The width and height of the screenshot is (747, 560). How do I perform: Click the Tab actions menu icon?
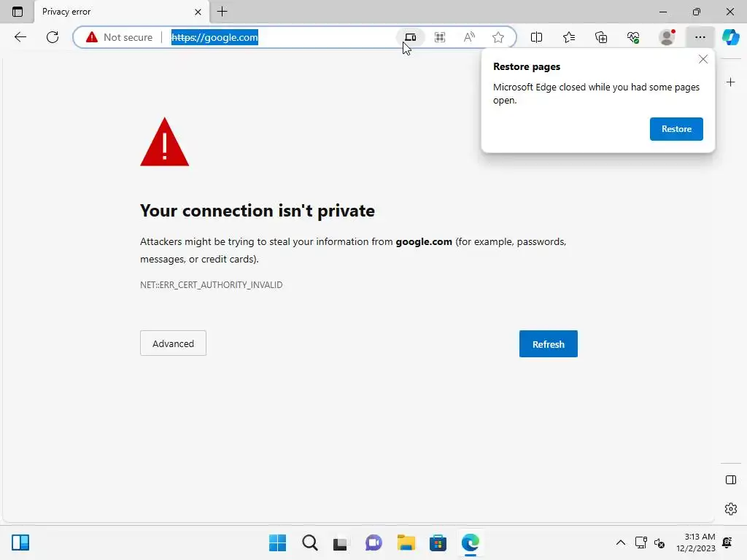click(18, 12)
